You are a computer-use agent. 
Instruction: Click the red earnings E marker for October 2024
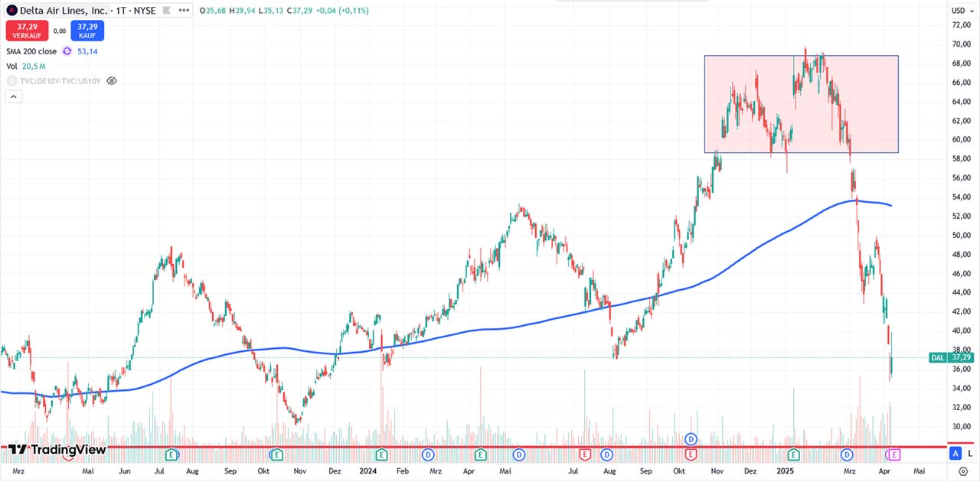[x=691, y=454]
